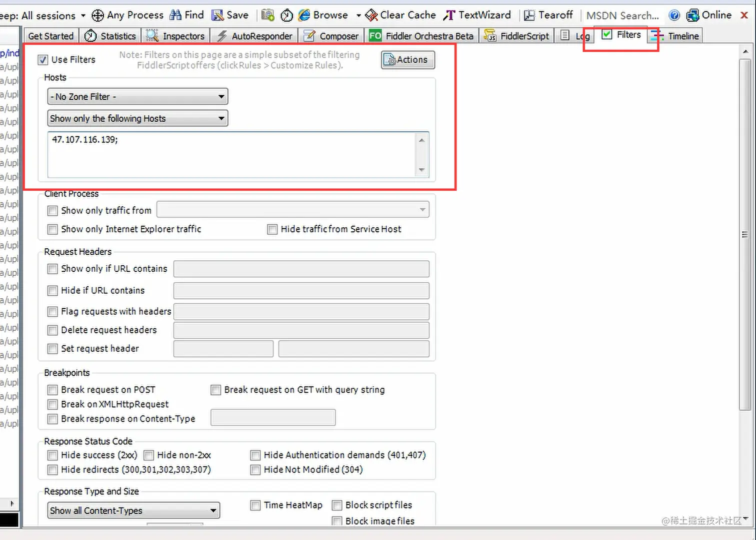Open the Keep All sessions dropdown
Screen dimensions: 756x540
(83, 16)
